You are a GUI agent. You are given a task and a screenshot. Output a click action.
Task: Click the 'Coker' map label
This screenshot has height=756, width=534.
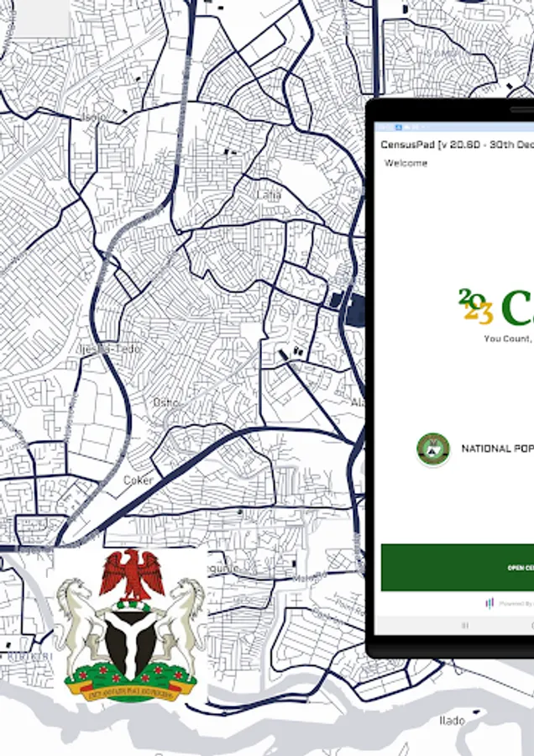[x=139, y=480]
